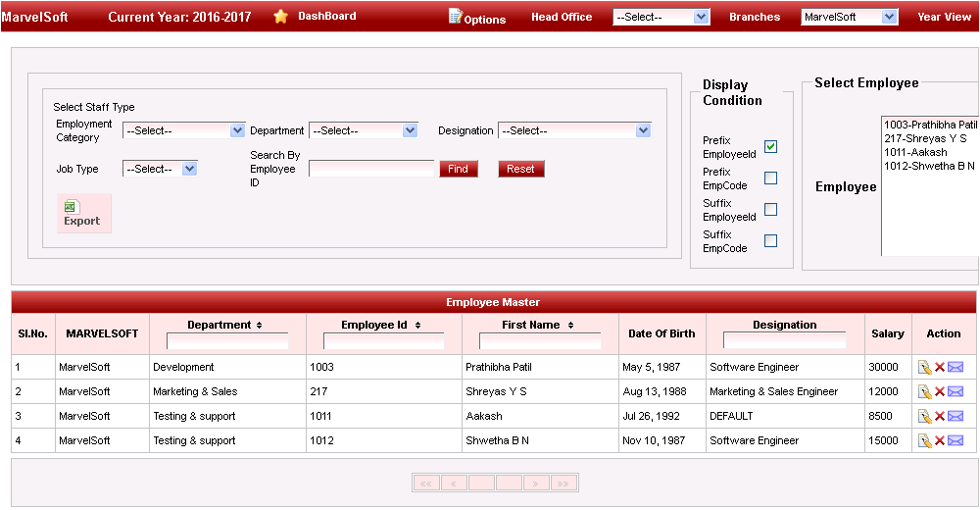This screenshot has height=510, width=980.
Task: Click the DashBoard menu link
Action: pyautogui.click(x=326, y=17)
